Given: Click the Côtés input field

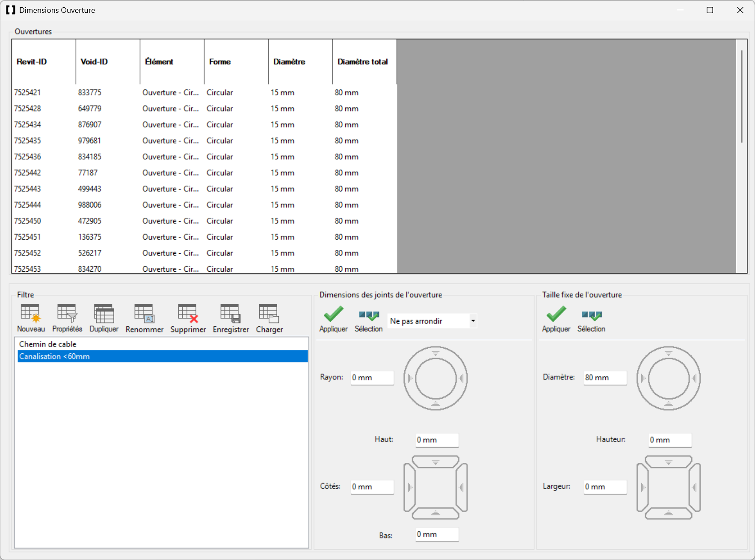Looking at the screenshot, I should tap(372, 487).
